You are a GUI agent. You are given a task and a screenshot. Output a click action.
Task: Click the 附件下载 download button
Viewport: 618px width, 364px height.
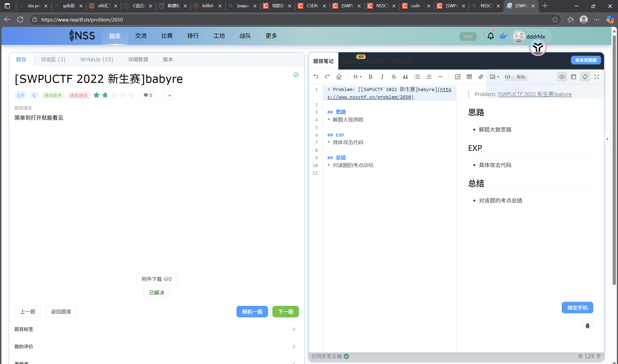tap(156, 279)
